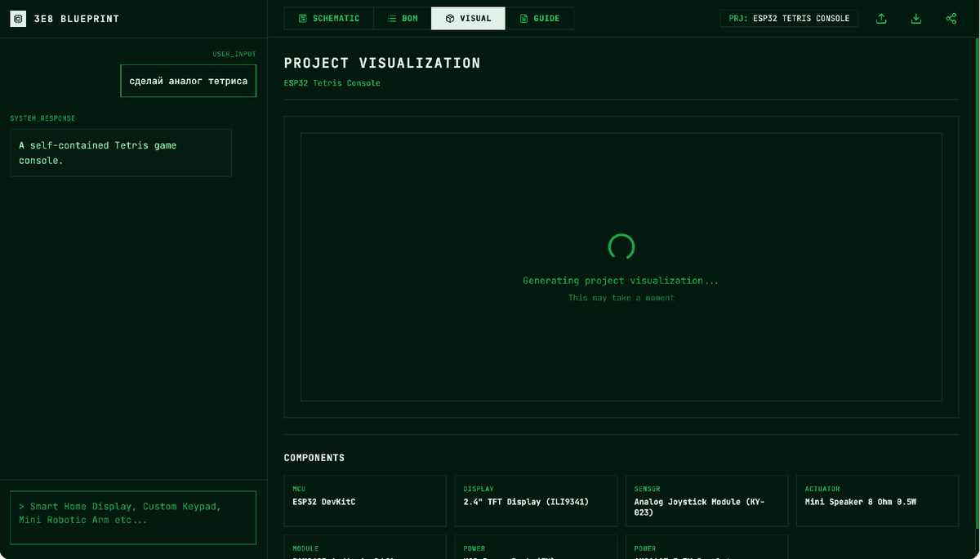Select the Analog Joystick Module card
Image resolution: width=980 pixels, height=559 pixels.
(706, 501)
